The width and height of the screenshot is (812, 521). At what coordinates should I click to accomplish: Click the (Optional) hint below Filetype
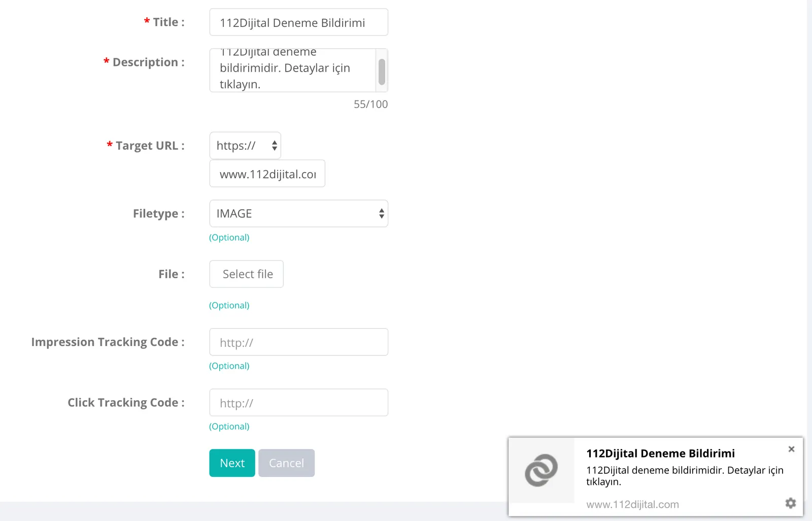pyautogui.click(x=229, y=237)
